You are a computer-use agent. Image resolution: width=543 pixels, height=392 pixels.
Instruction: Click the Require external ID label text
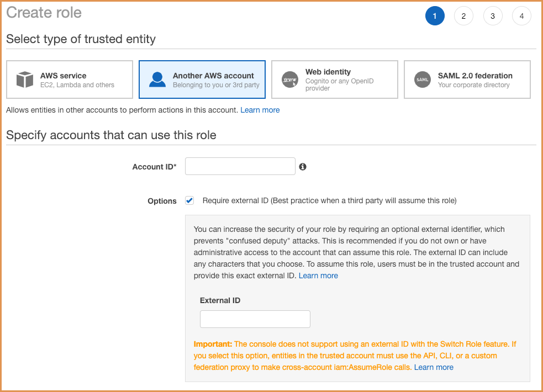pos(329,200)
